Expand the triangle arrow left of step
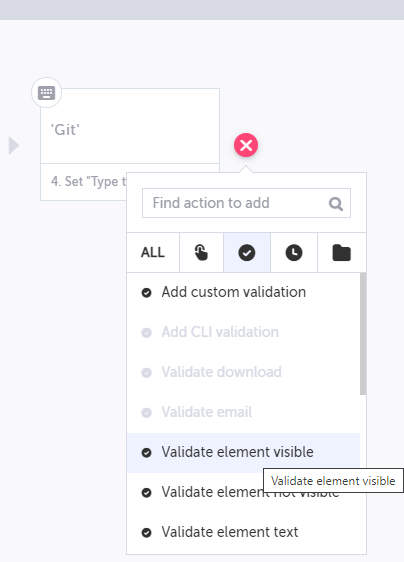The height and width of the screenshot is (562, 404). pos(14,145)
